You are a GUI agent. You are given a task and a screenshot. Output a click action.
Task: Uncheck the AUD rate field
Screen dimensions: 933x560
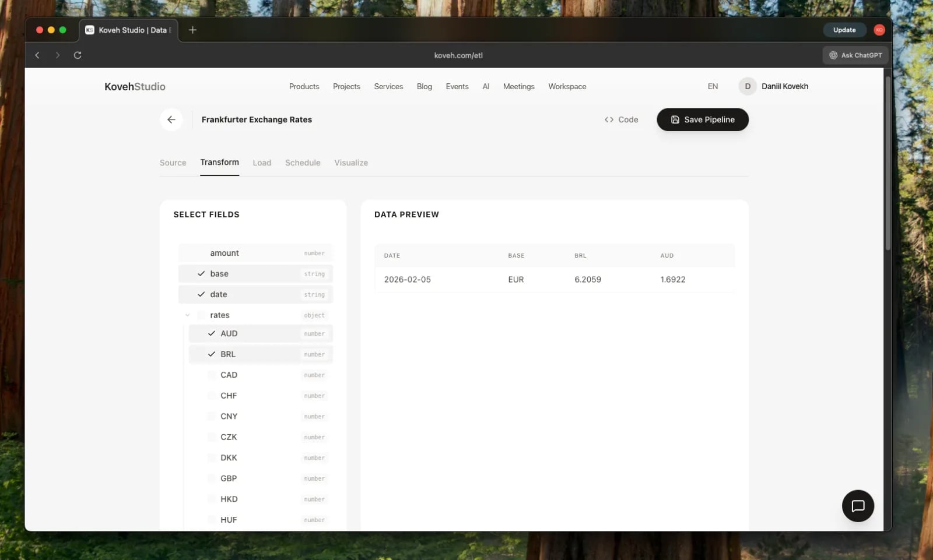[212, 333]
